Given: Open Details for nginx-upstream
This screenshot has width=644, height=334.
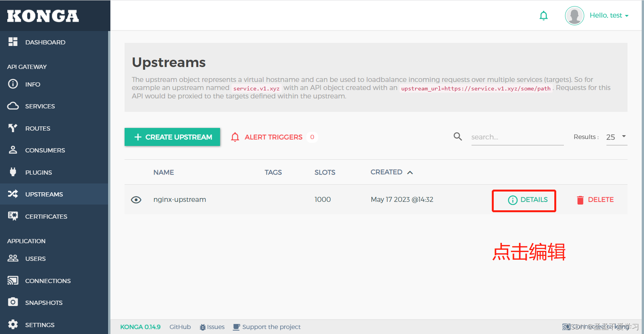Looking at the screenshot, I should coord(528,200).
